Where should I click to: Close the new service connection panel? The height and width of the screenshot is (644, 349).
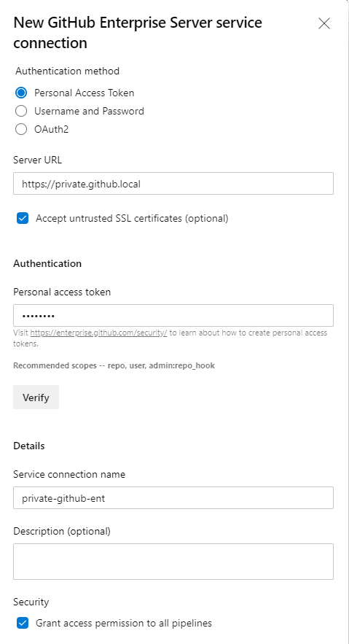coord(324,23)
